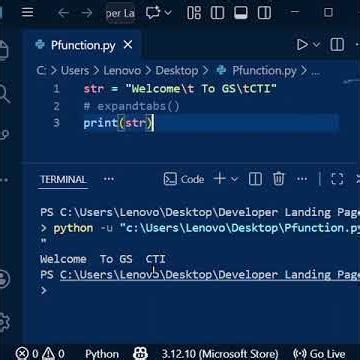
Task: Click Lenovo in the breadcrumb path
Action: (x=122, y=71)
